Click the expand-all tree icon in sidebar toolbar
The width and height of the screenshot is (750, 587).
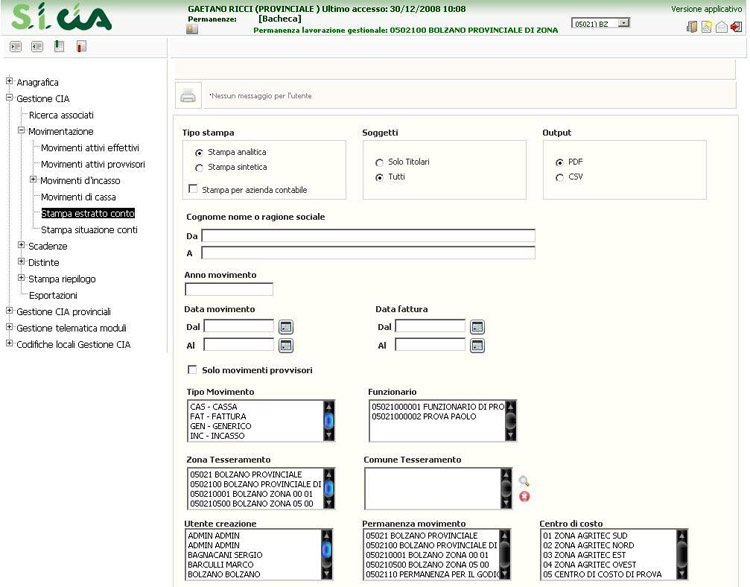pos(16,46)
